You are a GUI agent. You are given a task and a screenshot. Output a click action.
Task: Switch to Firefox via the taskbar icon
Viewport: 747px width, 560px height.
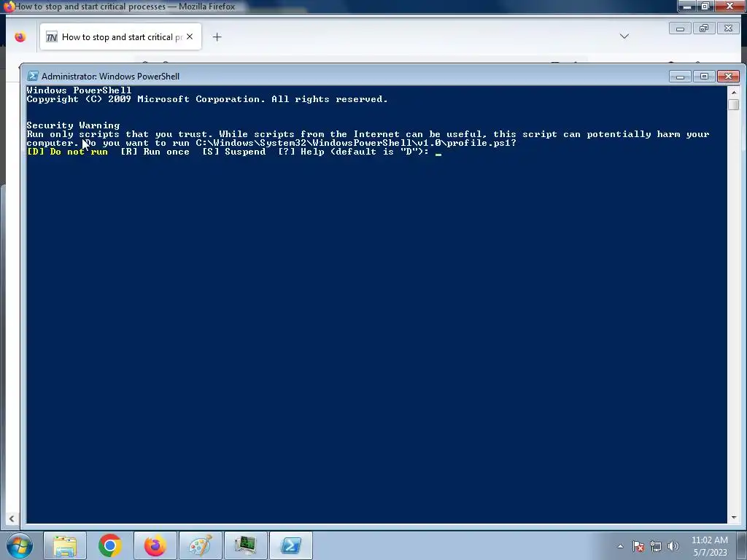pyautogui.click(x=155, y=545)
